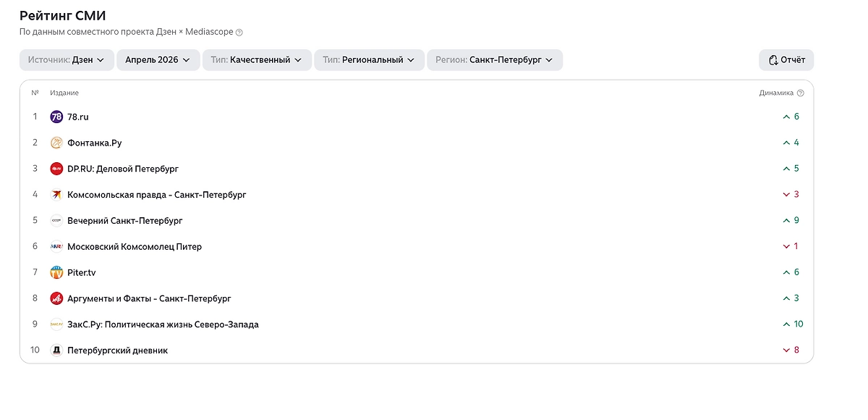Viewport: 868px width, 420px height.
Task: Click the up arrow in 78.ru row
Action: [786, 117]
